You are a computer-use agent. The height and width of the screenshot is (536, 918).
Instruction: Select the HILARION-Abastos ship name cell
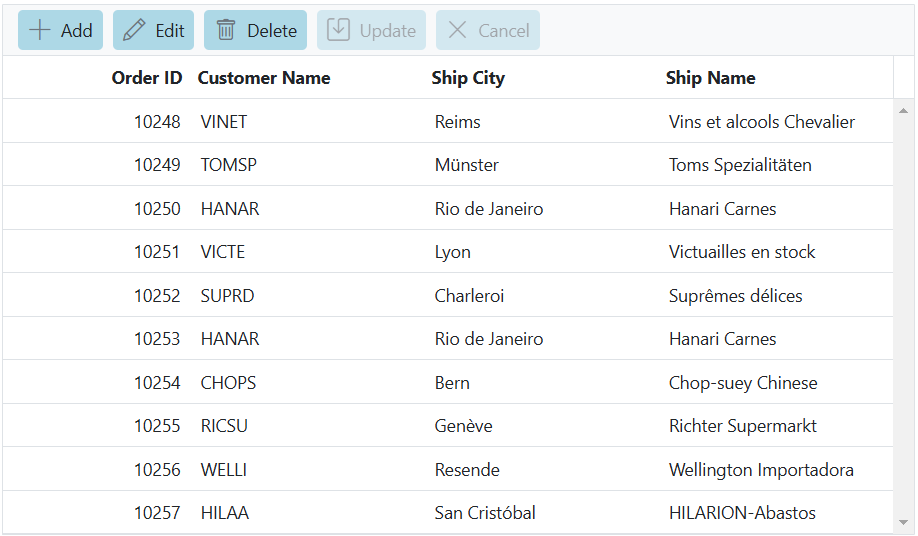click(x=742, y=513)
